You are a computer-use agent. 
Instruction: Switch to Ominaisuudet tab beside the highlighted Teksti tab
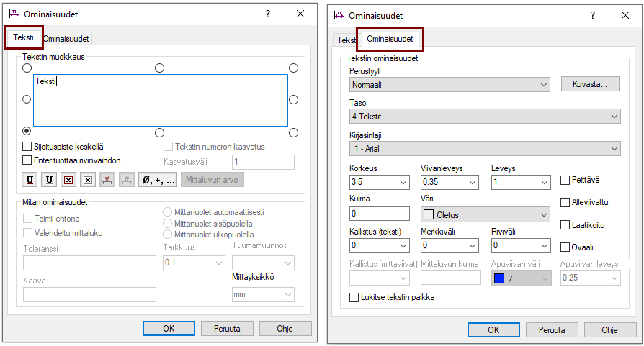point(66,39)
